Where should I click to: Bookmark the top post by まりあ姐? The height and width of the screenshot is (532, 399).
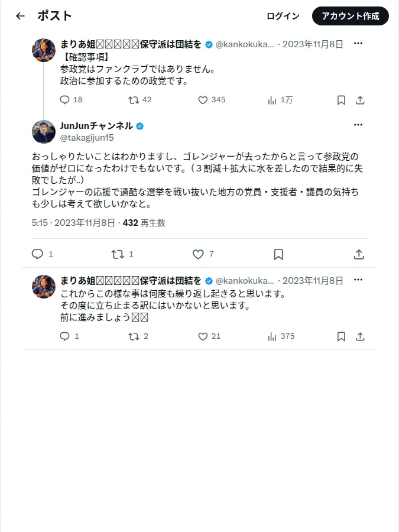click(x=341, y=100)
